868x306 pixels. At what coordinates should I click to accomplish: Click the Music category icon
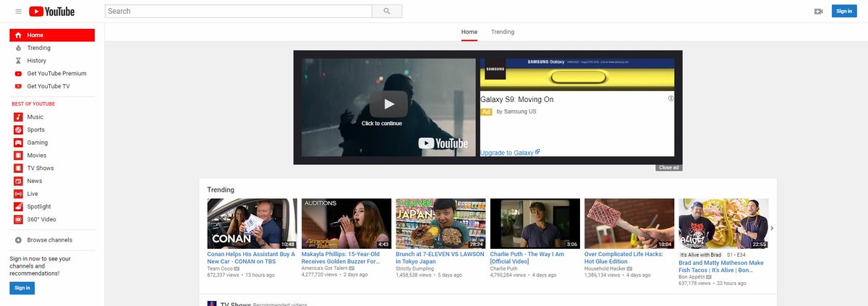pos(18,117)
